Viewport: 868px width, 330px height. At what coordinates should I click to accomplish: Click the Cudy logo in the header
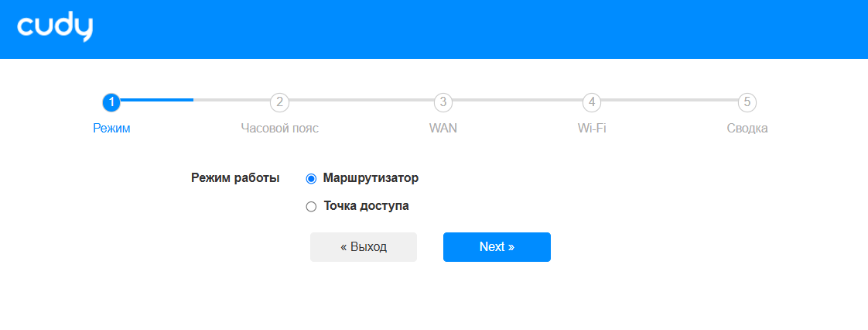(55, 28)
